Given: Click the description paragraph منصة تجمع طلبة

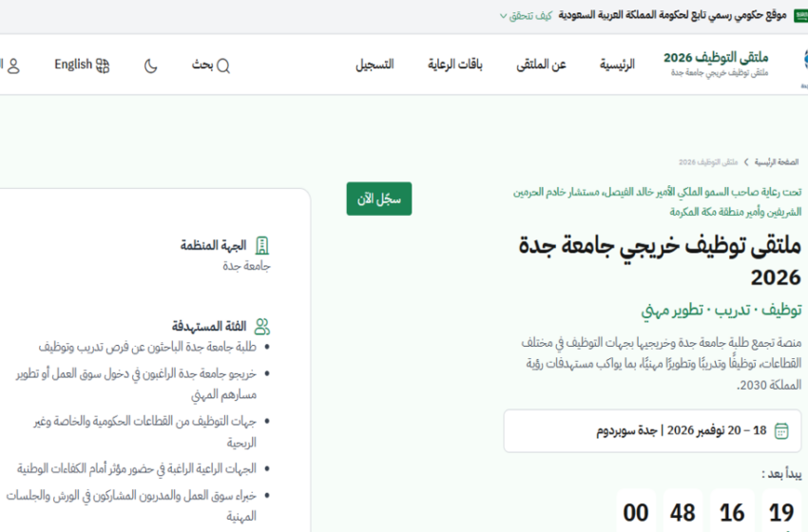Looking at the screenshot, I should (x=662, y=364).
